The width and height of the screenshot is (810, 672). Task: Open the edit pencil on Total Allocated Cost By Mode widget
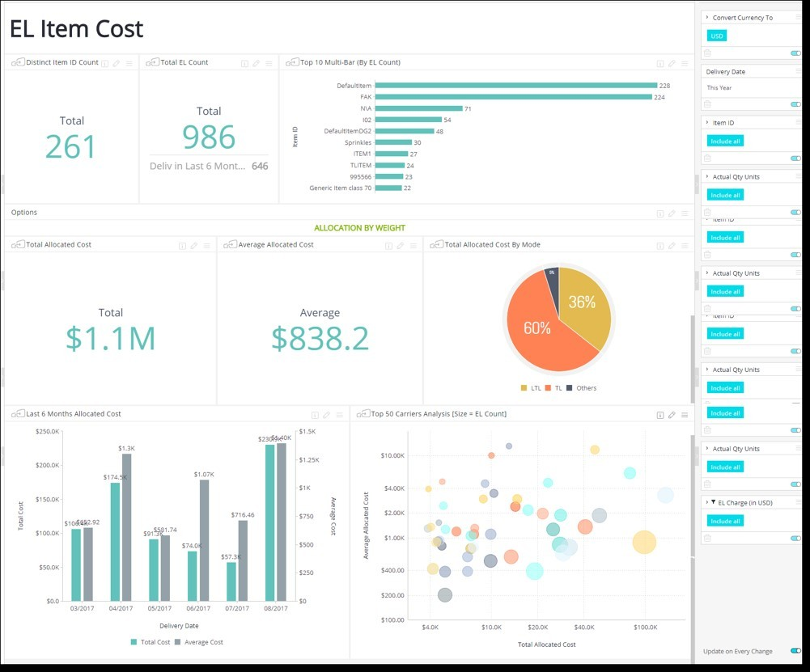tap(671, 244)
